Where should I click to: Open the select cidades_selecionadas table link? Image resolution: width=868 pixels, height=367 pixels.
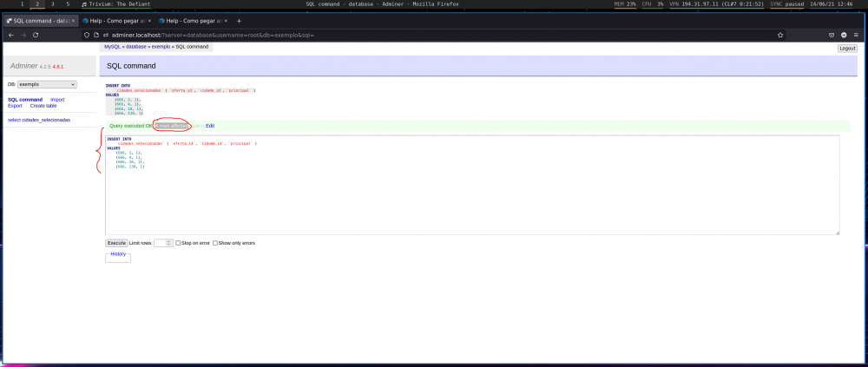click(39, 120)
